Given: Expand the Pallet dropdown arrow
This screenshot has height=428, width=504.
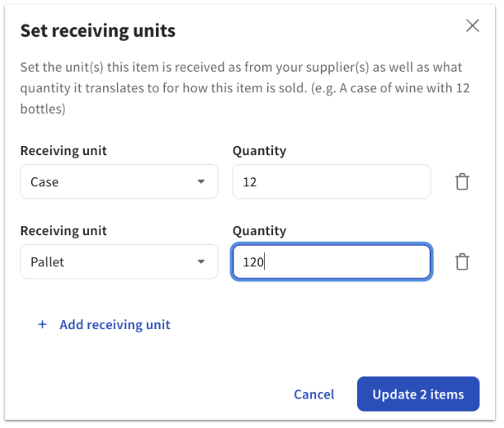Looking at the screenshot, I should pyautogui.click(x=201, y=262).
